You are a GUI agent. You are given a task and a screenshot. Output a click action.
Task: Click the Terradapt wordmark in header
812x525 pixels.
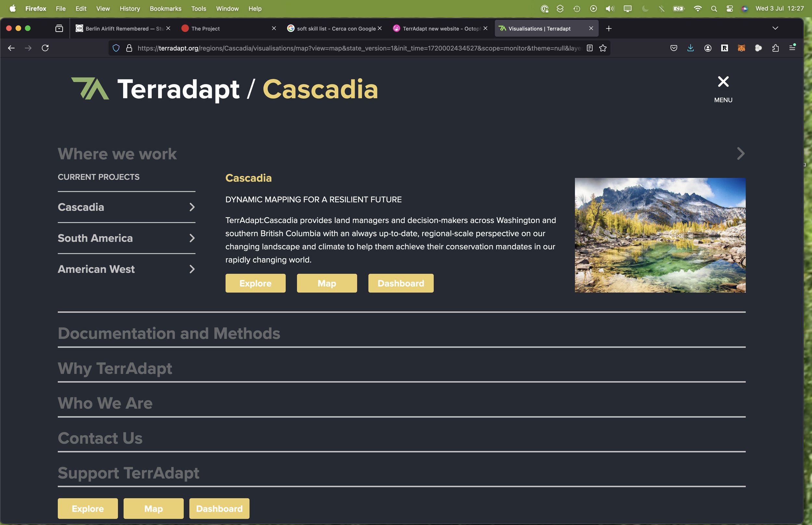point(179,89)
